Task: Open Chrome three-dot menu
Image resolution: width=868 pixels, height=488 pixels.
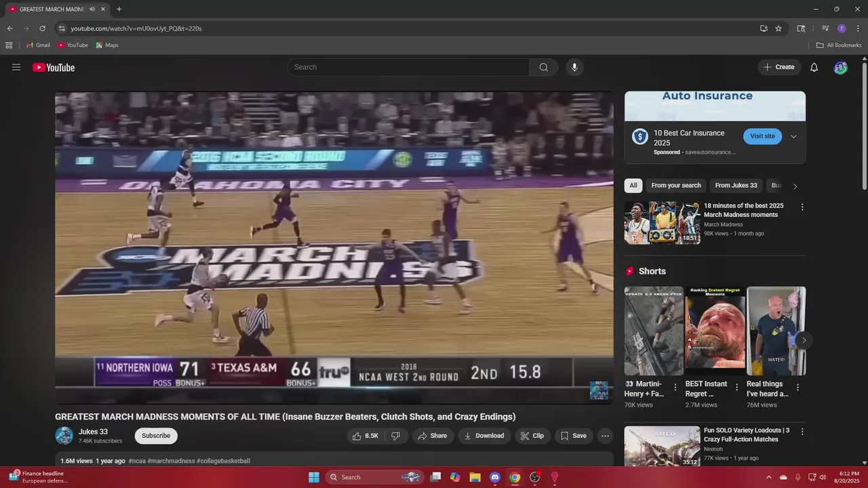Action: point(858,28)
